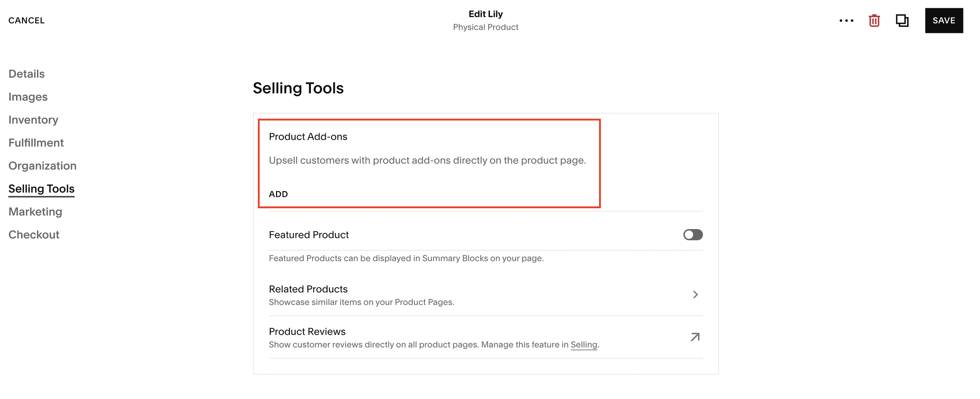This screenshot has width=980, height=399.
Task: Open the Organization section
Action: [x=42, y=166]
